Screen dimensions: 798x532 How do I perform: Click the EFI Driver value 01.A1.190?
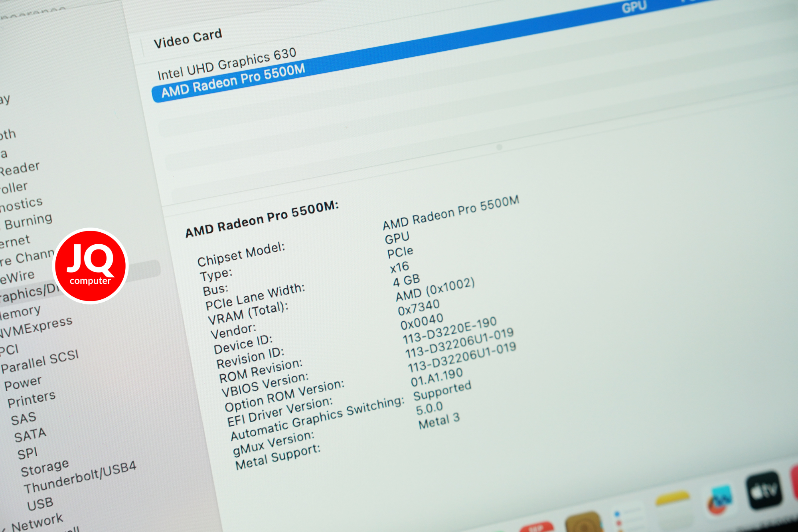pos(437,378)
